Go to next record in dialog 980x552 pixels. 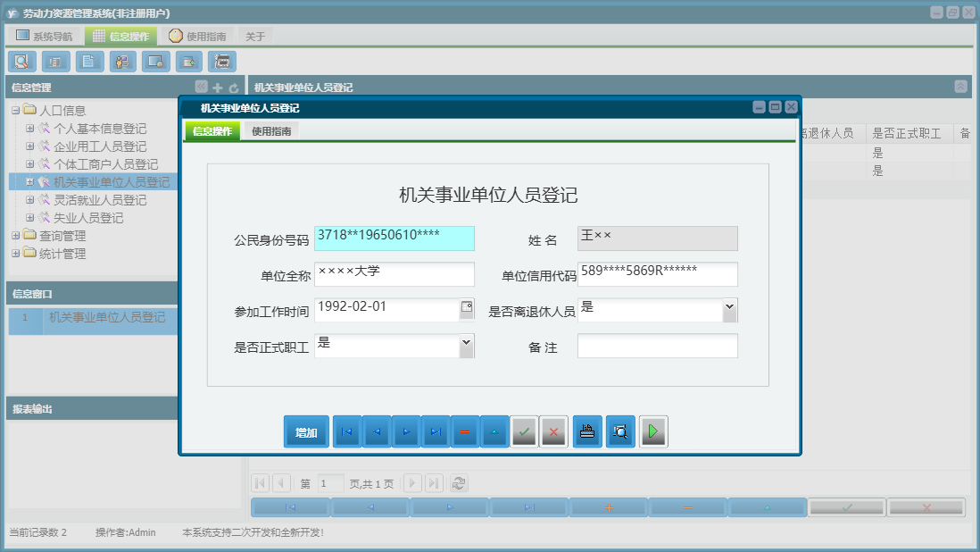pos(406,431)
